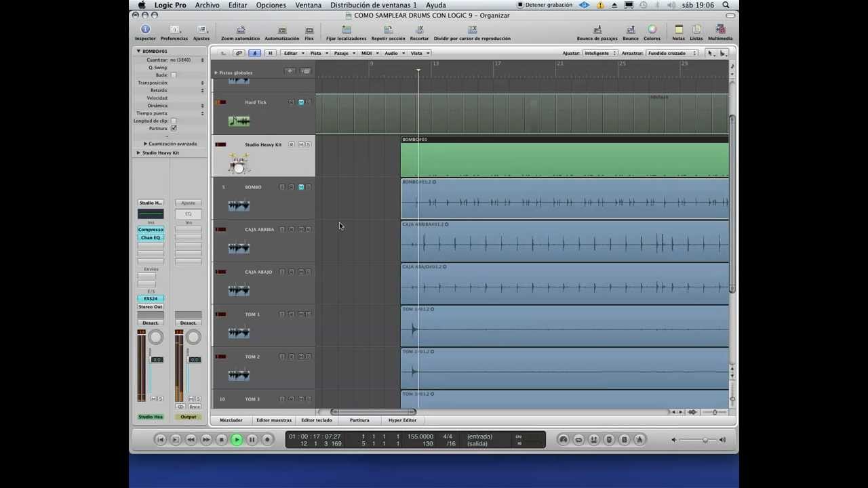
Task: Toggle Mute on BOMBO track
Action: (300, 187)
